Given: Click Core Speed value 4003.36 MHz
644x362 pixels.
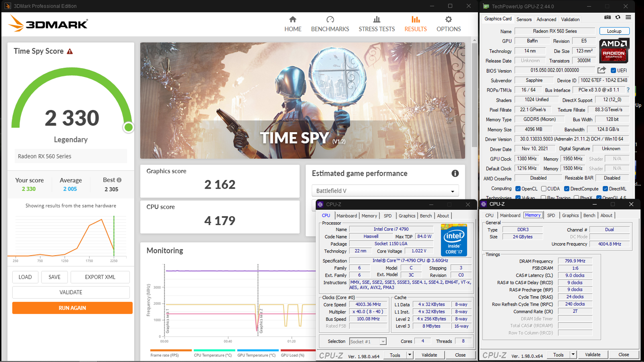Looking at the screenshot, I should (x=368, y=304).
